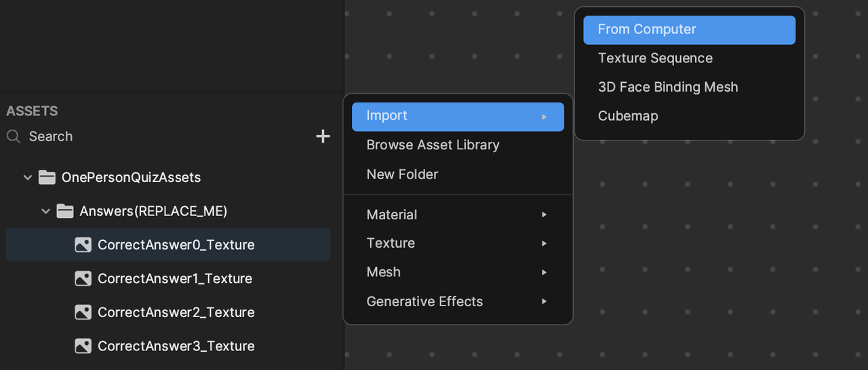Open the Material menu entry
This screenshot has height=370, width=868.
[458, 215]
